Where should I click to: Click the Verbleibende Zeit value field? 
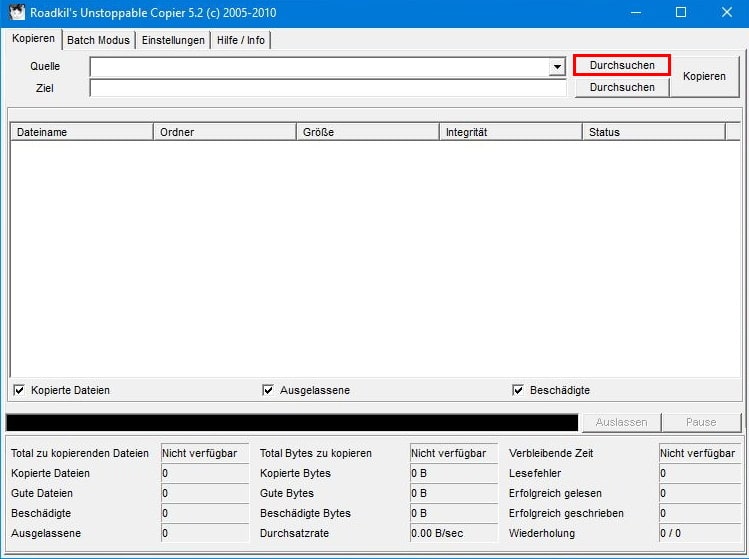pyautogui.click(x=700, y=453)
